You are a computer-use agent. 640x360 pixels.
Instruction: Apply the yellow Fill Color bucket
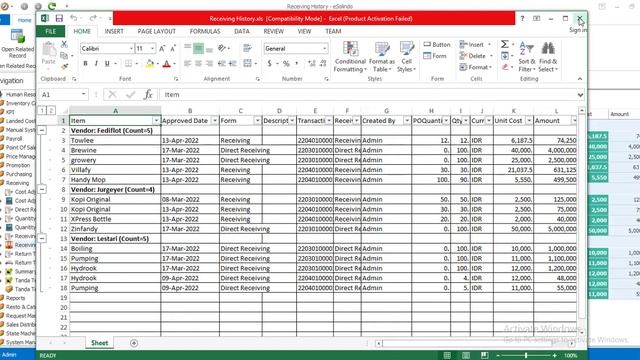150,64
